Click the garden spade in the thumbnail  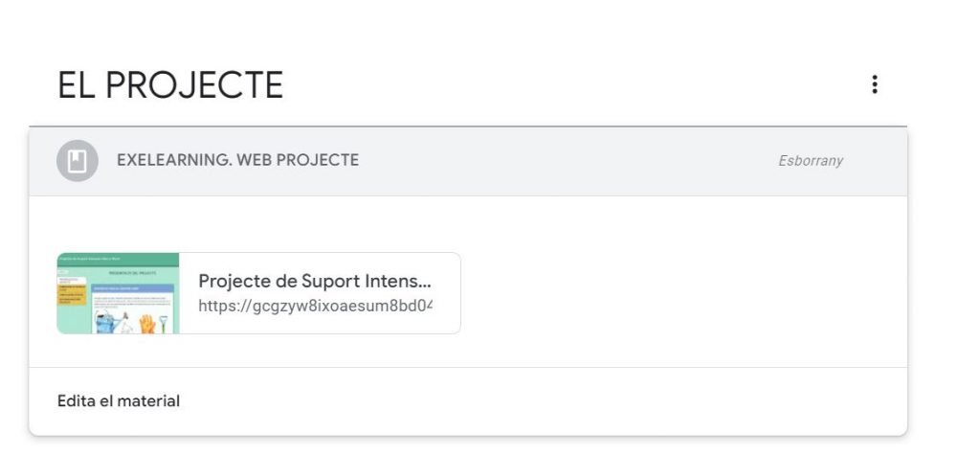[x=163, y=324]
